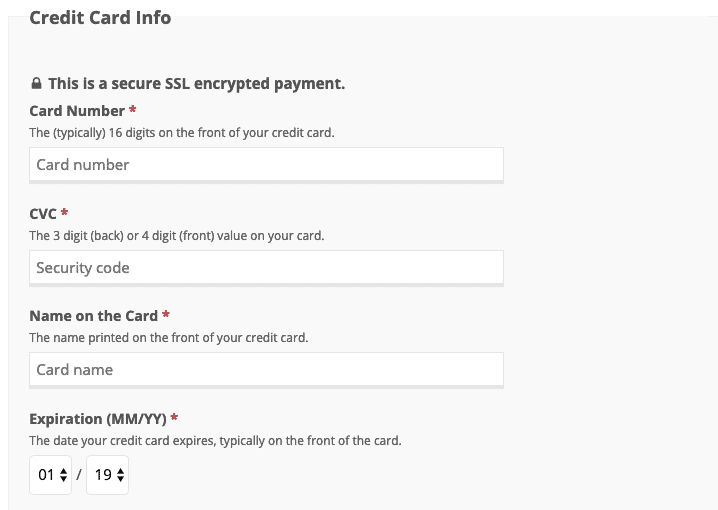This screenshot has width=718, height=510.
Task: Click the year selector's up-down arrows
Action: [x=120, y=475]
